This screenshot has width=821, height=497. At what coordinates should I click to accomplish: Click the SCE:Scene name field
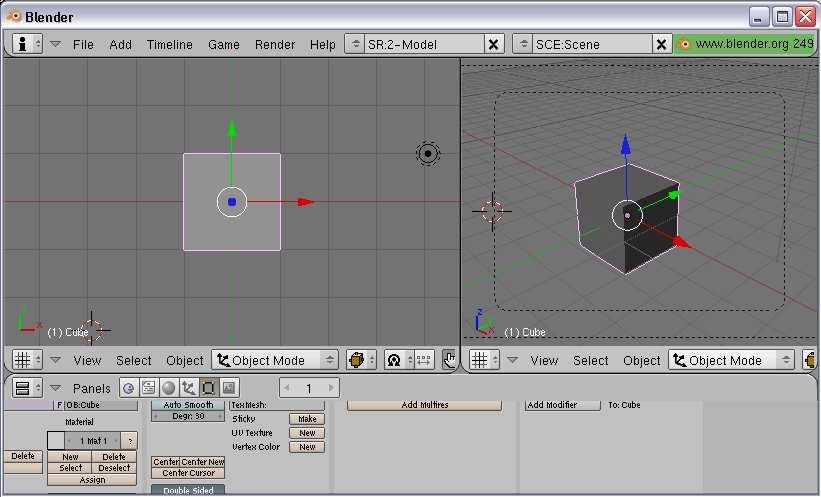click(x=593, y=44)
